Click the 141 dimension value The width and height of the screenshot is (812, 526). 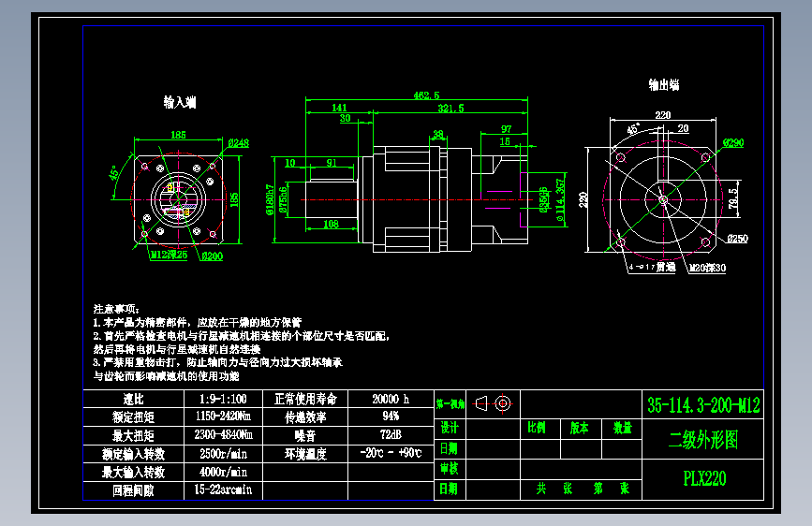click(339, 108)
